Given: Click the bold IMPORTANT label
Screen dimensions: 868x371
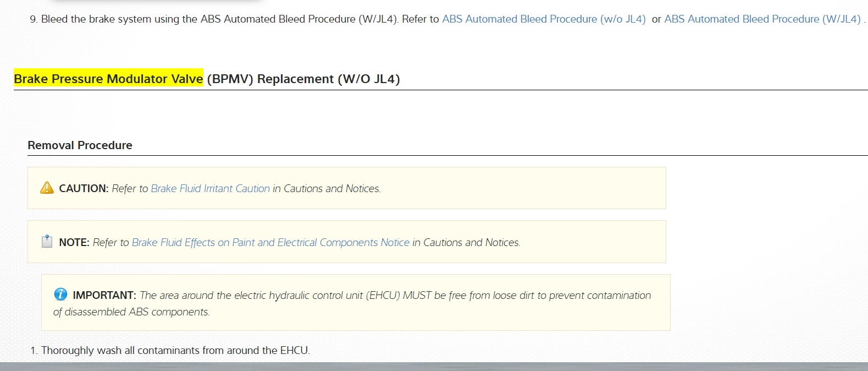Looking at the screenshot, I should tap(104, 296).
